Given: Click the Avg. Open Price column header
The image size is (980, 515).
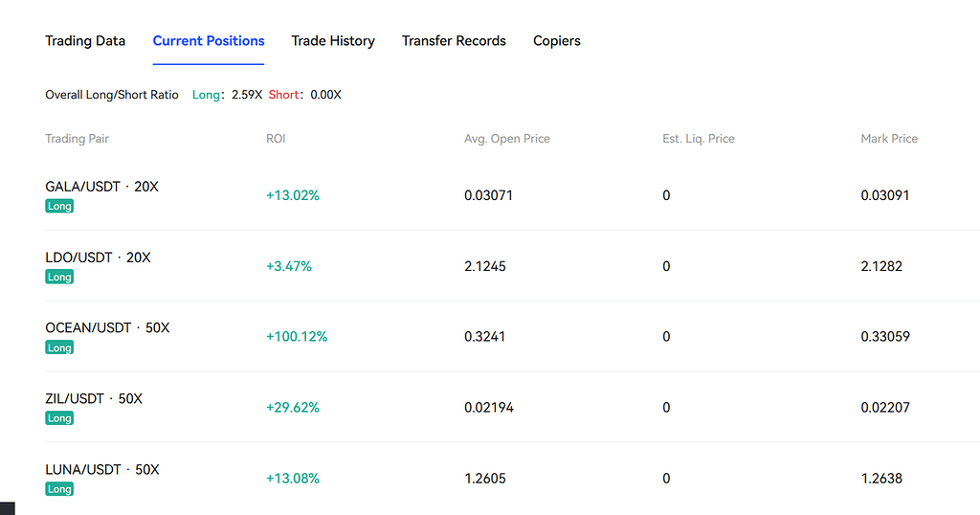Looking at the screenshot, I should 507,139.
